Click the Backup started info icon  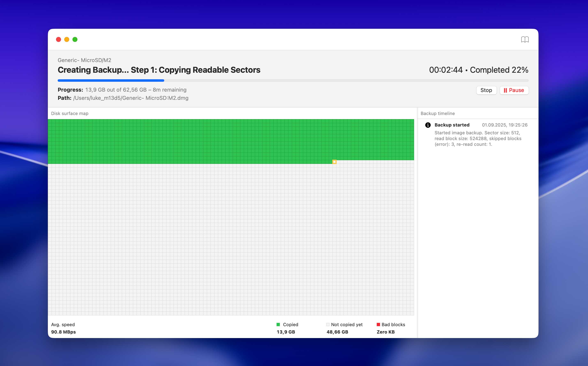point(428,125)
